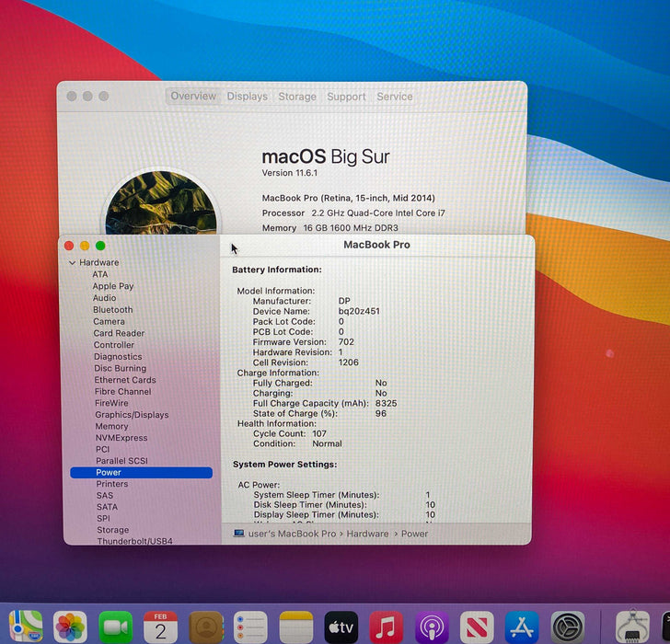The width and height of the screenshot is (670, 644).
Task: Click the highlighted Power sidebar item
Action: 141,472
